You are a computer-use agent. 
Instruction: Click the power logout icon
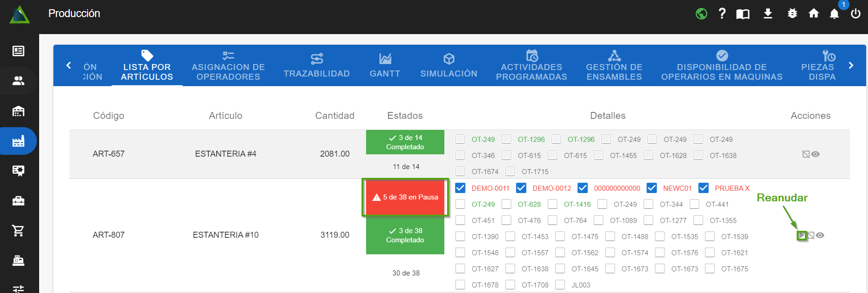point(856,14)
